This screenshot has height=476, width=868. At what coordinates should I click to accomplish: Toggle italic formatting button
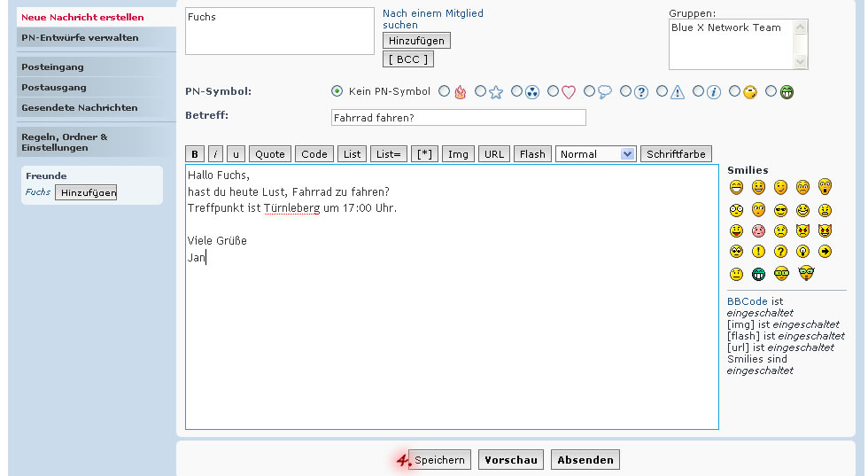(x=215, y=154)
